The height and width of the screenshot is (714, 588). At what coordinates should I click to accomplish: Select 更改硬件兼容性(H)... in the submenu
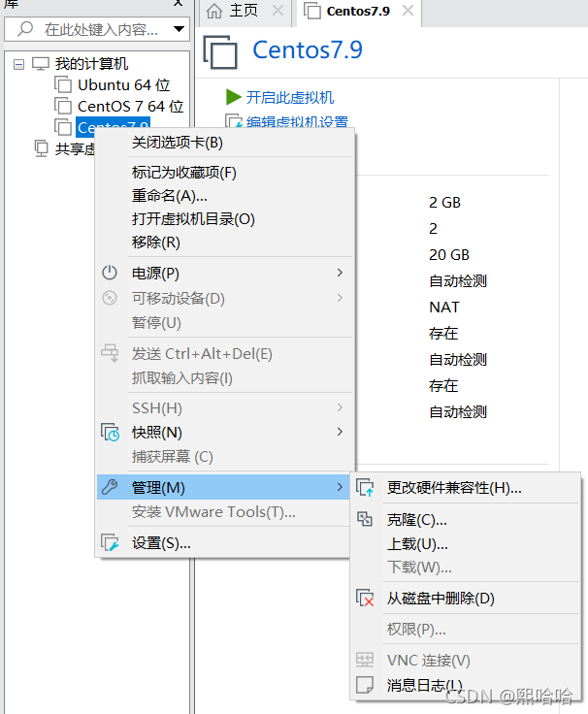454,488
